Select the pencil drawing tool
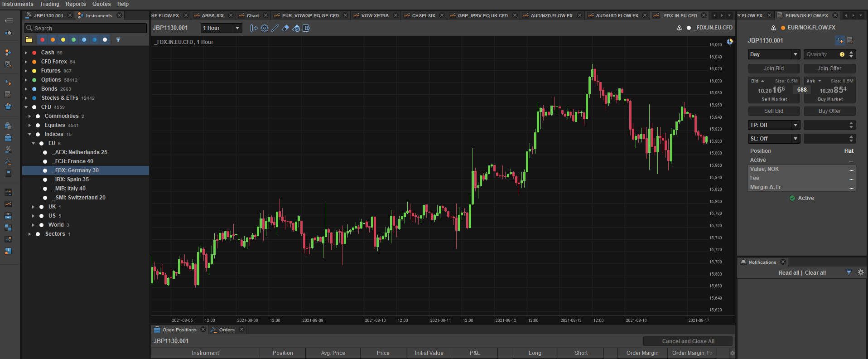This screenshot has height=359, width=868. point(275,28)
